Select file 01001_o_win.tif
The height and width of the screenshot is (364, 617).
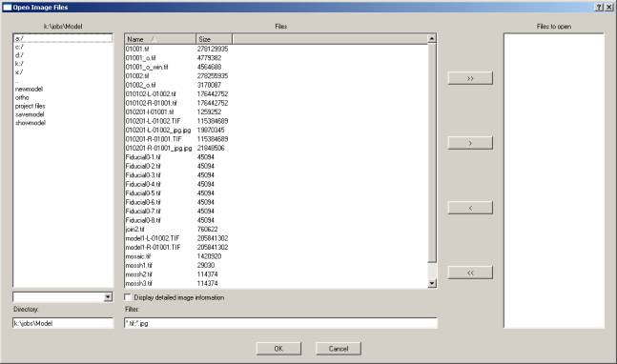click(147, 67)
